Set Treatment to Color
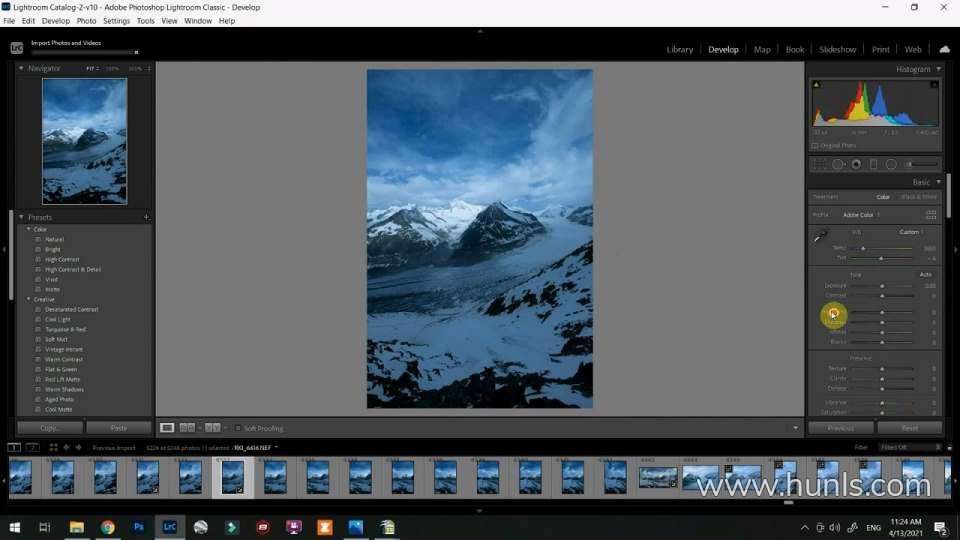Screen dimensions: 960x540 point(883,197)
